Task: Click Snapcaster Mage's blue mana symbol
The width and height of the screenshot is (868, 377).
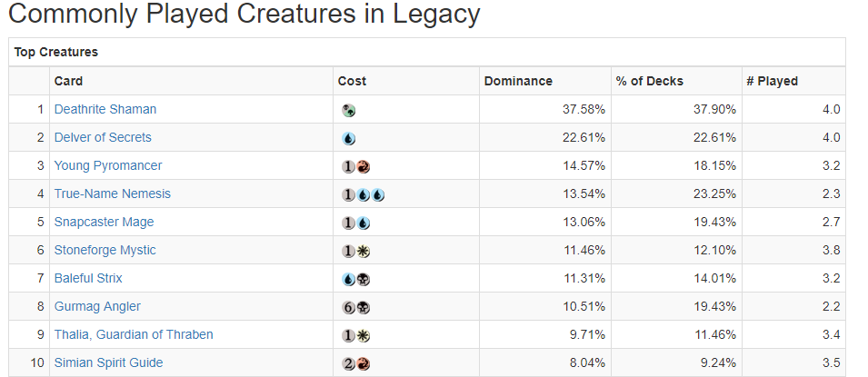Action: pyautogui.click(x=364, y=223)
